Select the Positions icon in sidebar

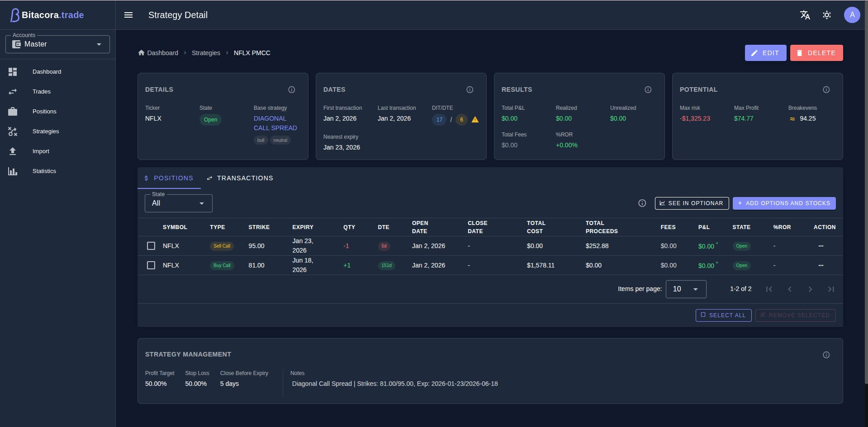(x=13, y=111)
